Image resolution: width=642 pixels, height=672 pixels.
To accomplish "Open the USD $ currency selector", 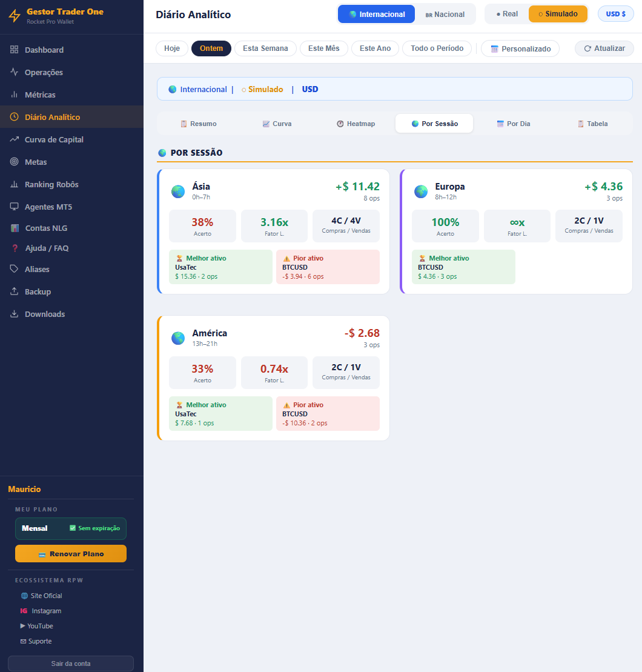I will (615, 14).
